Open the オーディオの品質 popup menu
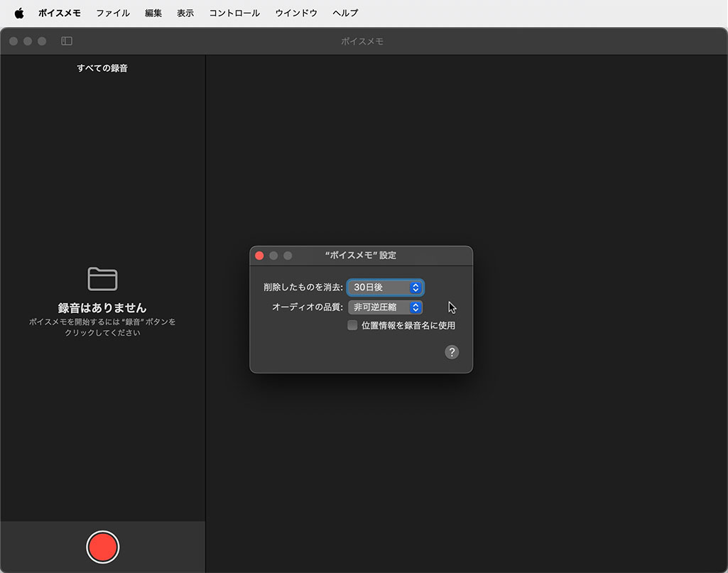Viewport: 728px width, 573px height. pyautogui.click(x=386, y=307)
